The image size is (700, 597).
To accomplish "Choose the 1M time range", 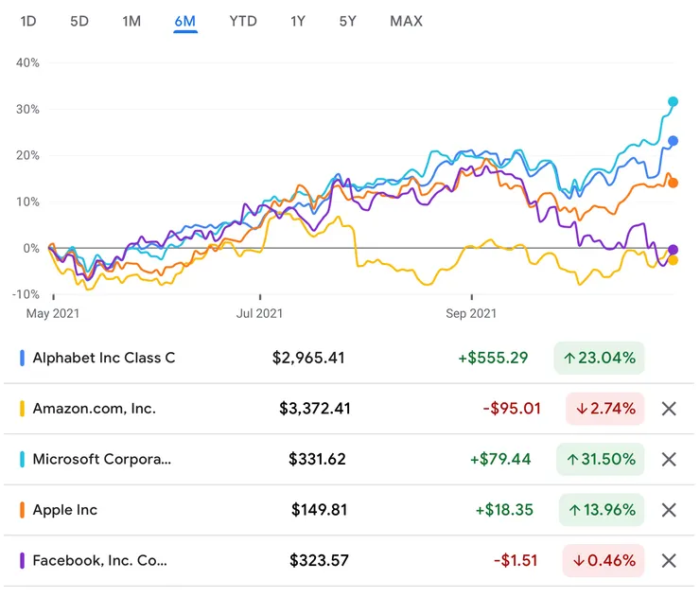I will [x=131, y=21].
